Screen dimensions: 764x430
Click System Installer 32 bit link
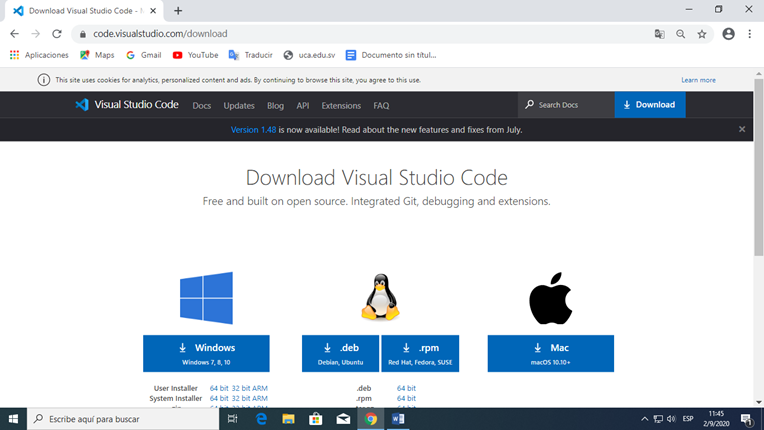coord(241,398)
